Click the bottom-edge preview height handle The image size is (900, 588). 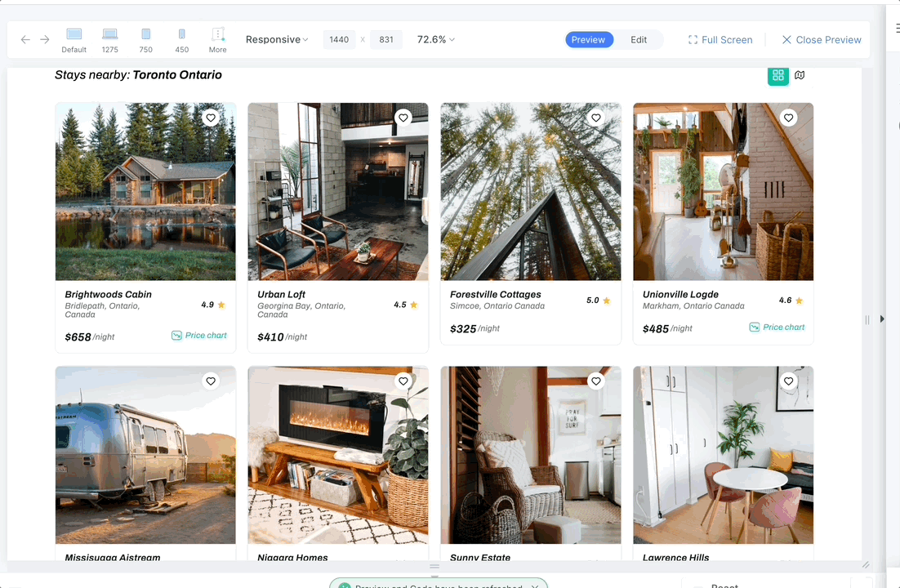(x=434, y=567)
